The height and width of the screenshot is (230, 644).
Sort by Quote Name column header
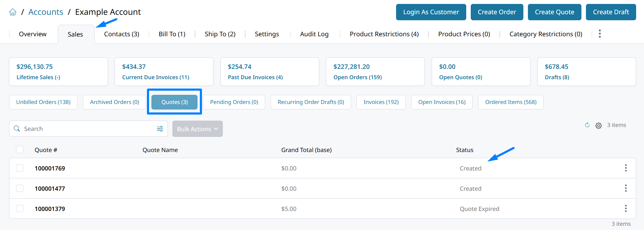point(160,150)
